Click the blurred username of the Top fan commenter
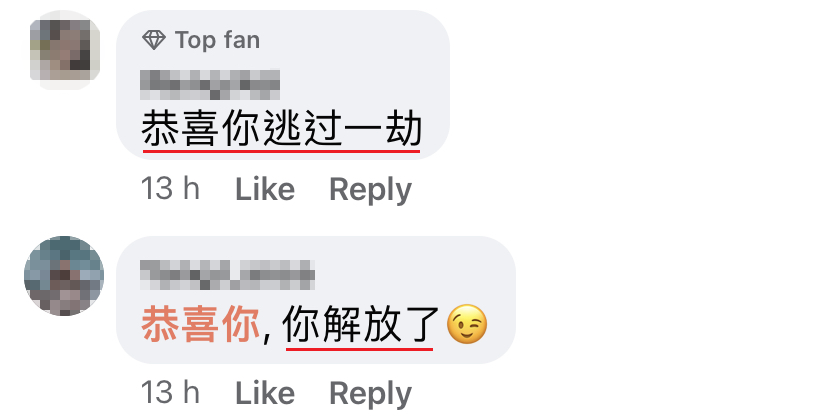This screenshot has height=417, width=828. pyautogui.click(x=210, y=84)
